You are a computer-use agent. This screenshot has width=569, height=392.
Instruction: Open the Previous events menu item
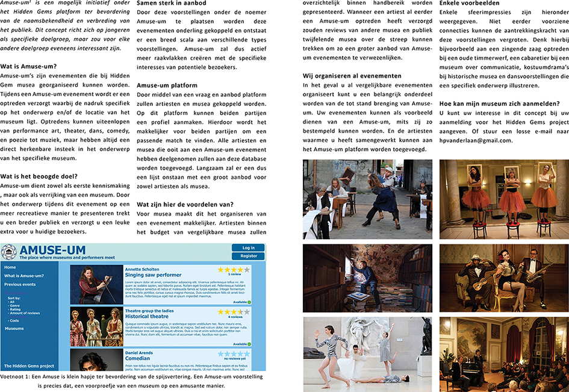(x=20, y=285)
